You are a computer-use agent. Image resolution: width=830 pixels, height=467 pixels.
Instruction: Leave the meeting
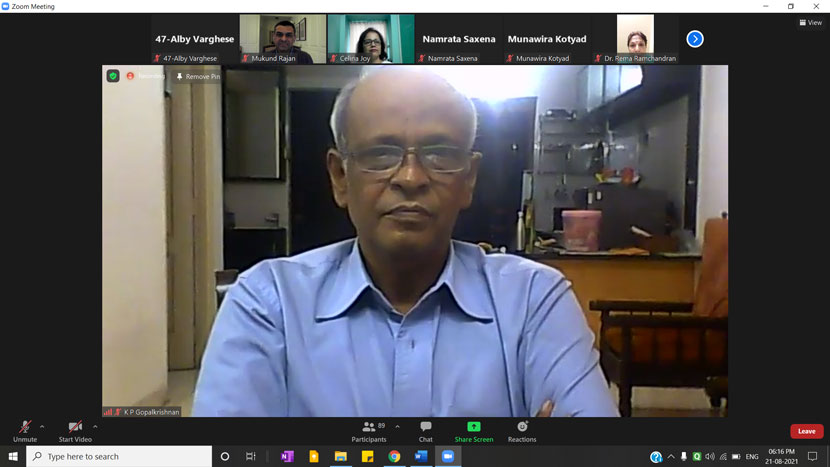pyautogui.click(x=807, y=431)
